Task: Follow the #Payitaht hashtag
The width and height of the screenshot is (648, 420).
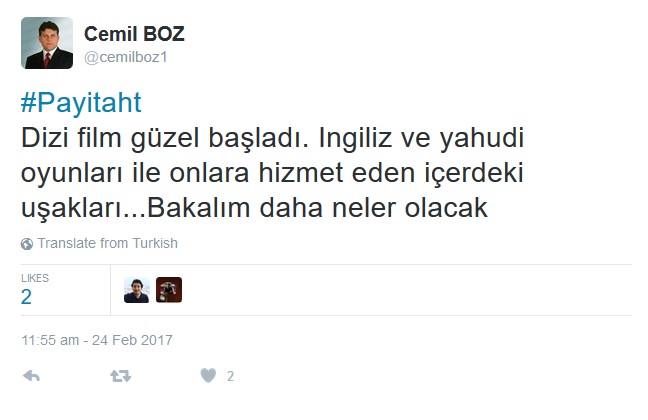Action: pyautogui.click(x=81, y=103)
